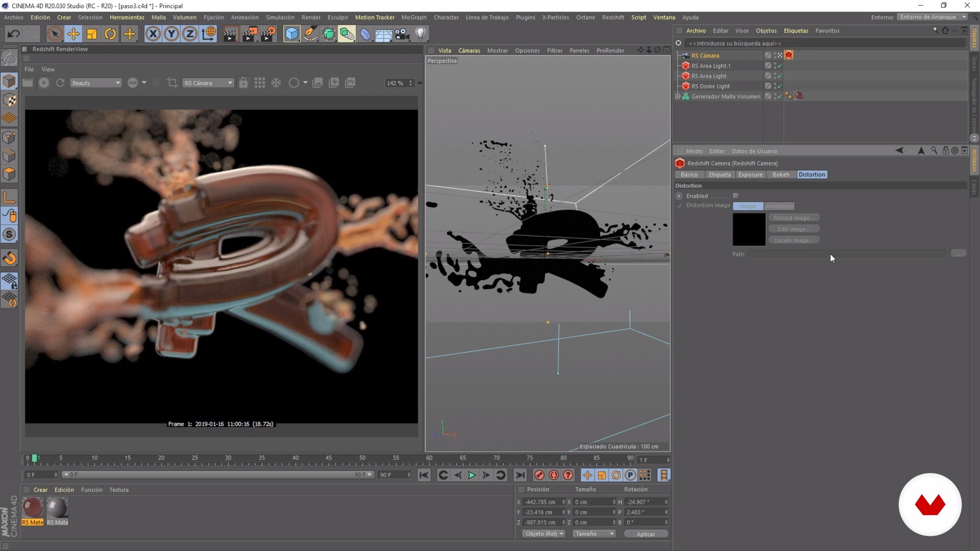Add a Light object from toolbar
Image resolution: width=980 pixels, height=551 pixels.
click(421, 34)
